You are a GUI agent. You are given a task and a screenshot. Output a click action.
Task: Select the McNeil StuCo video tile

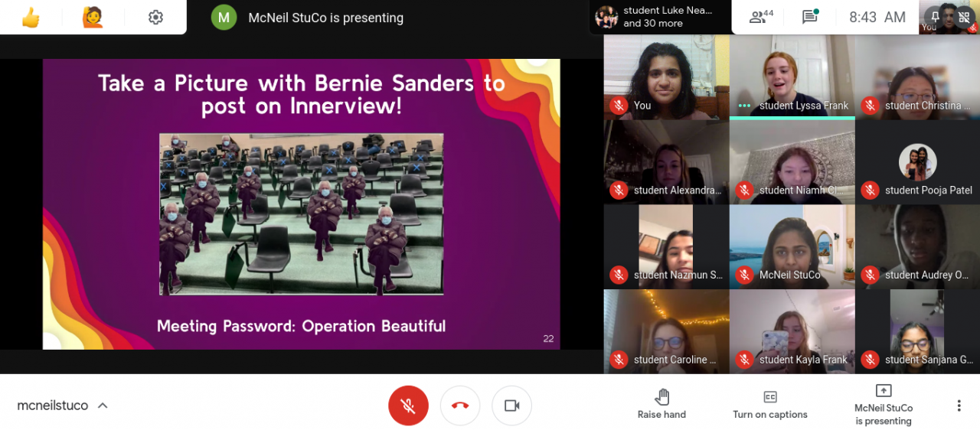point(792,246)
